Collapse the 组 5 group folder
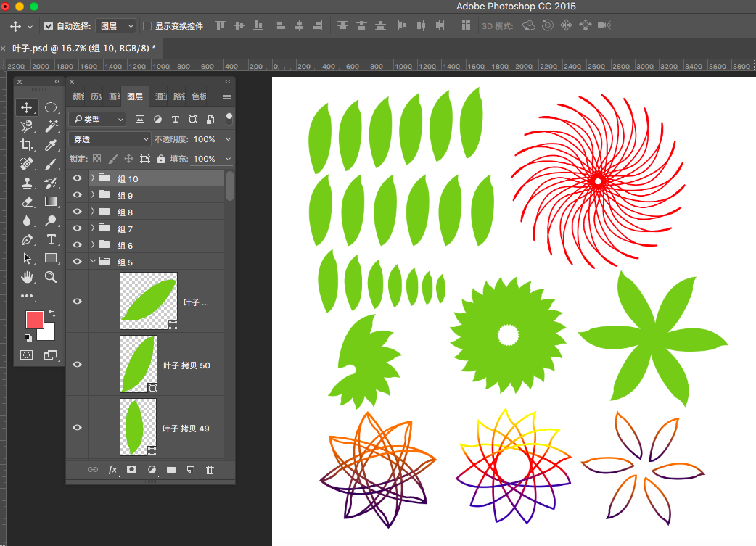Screen dimensions: 756x546 [92, 262]
